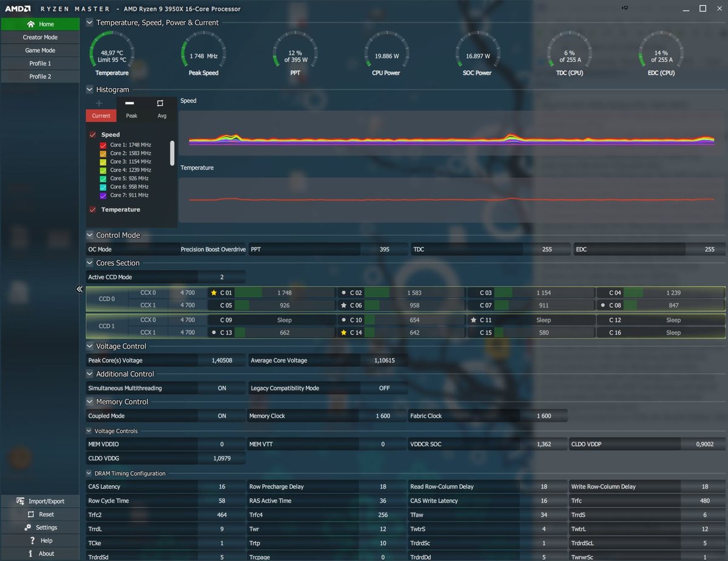Image resolution: width=728 pixels, height=561 pixels.
Task: Collapse sidebar with the double-chevron icon
Action: coord(79,289)
